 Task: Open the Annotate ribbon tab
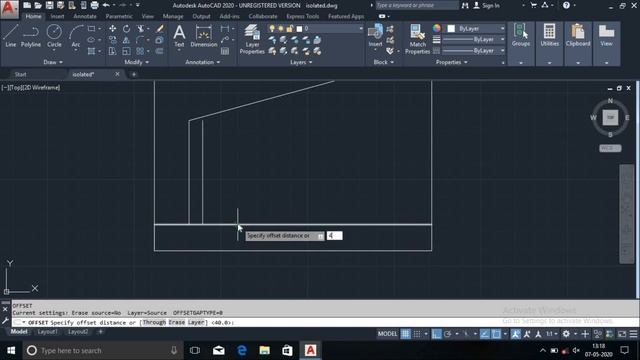85,16
